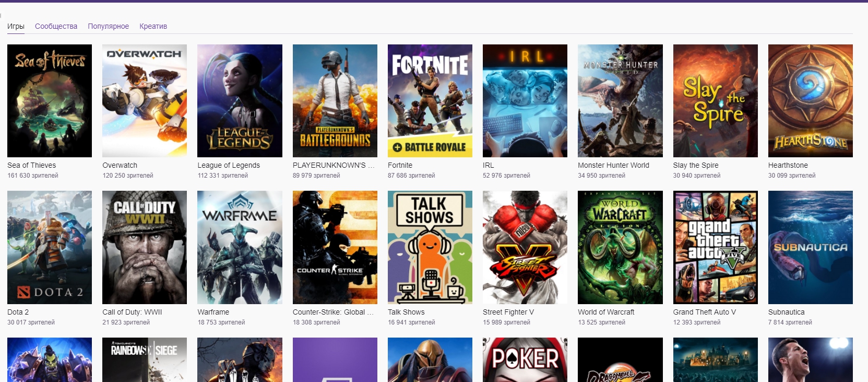Image resolution: width=868 pixels, height=382 pixels.
Task: Open the Subnautica cover art
Action: click(x=811, y=247)
